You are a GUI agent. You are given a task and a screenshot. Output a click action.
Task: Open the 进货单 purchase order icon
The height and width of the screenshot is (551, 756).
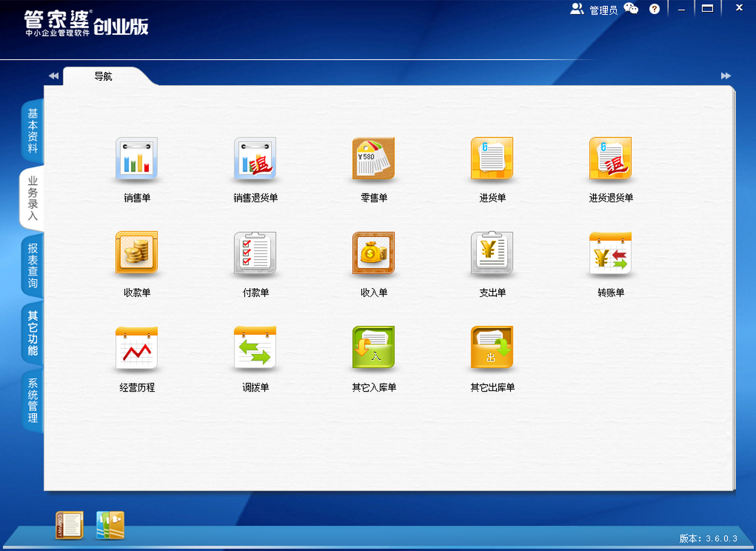[492, 159]
